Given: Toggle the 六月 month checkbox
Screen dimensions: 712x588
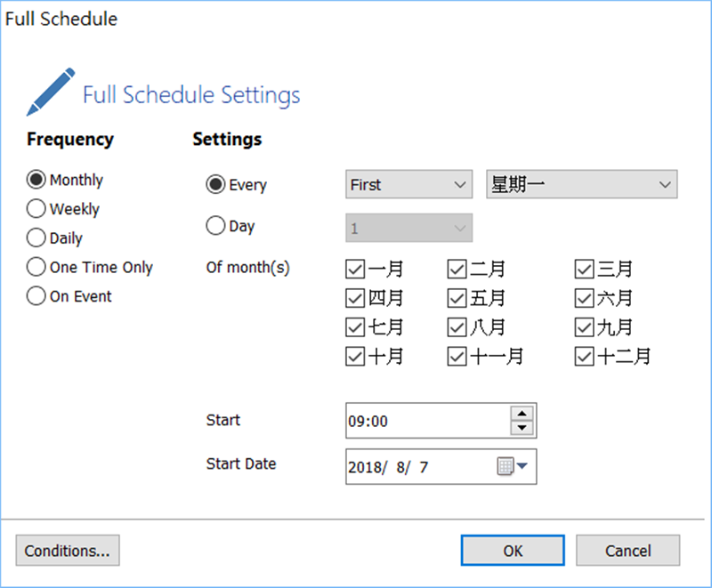Looking at the screenshot, I should 585,298.
